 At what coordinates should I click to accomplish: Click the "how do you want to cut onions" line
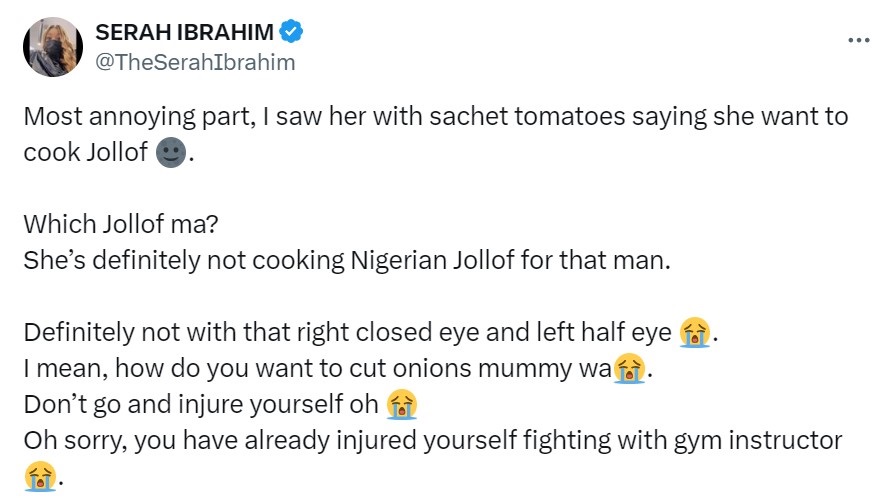click(x=316, y=369)
